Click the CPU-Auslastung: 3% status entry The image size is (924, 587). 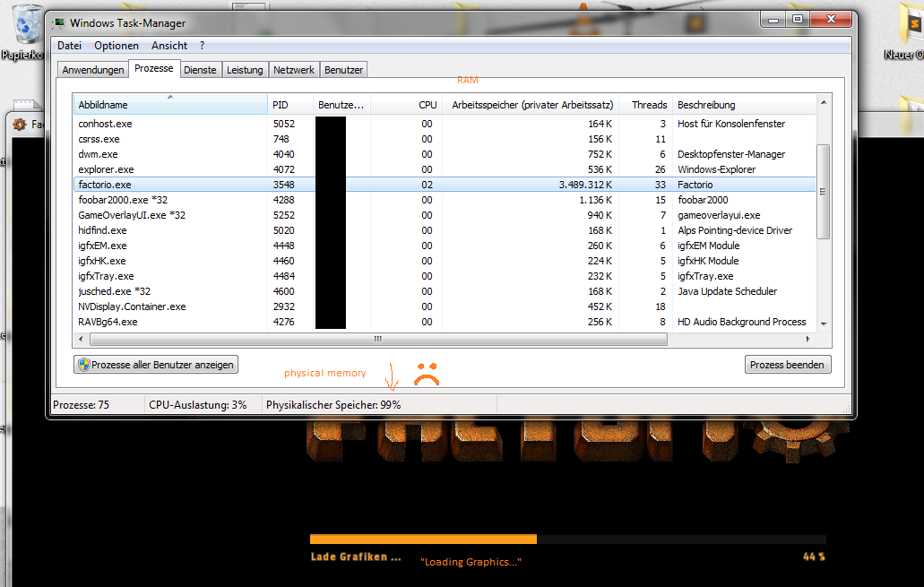coord(198,405)
